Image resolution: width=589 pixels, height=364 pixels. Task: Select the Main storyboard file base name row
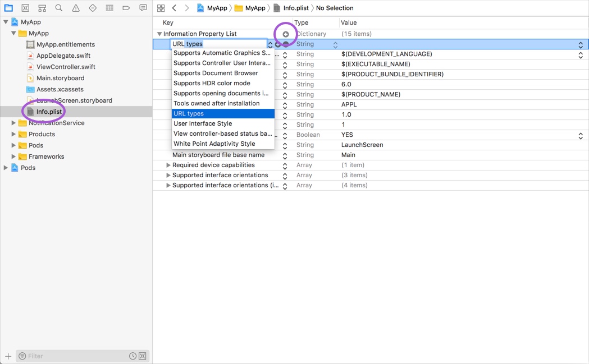pyautogui.click(x=371, y=155)
